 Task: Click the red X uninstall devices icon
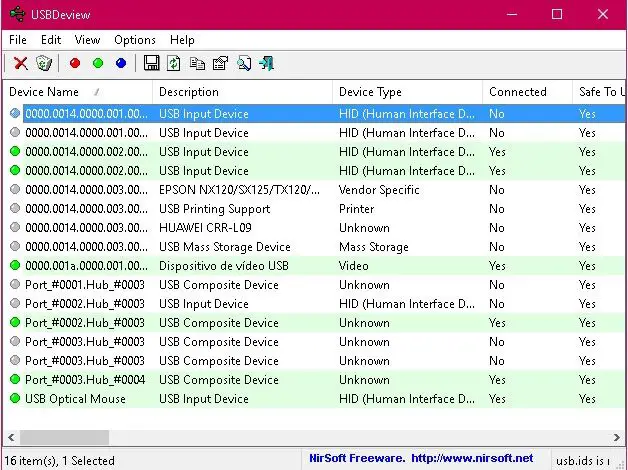[x=20, y=63]
